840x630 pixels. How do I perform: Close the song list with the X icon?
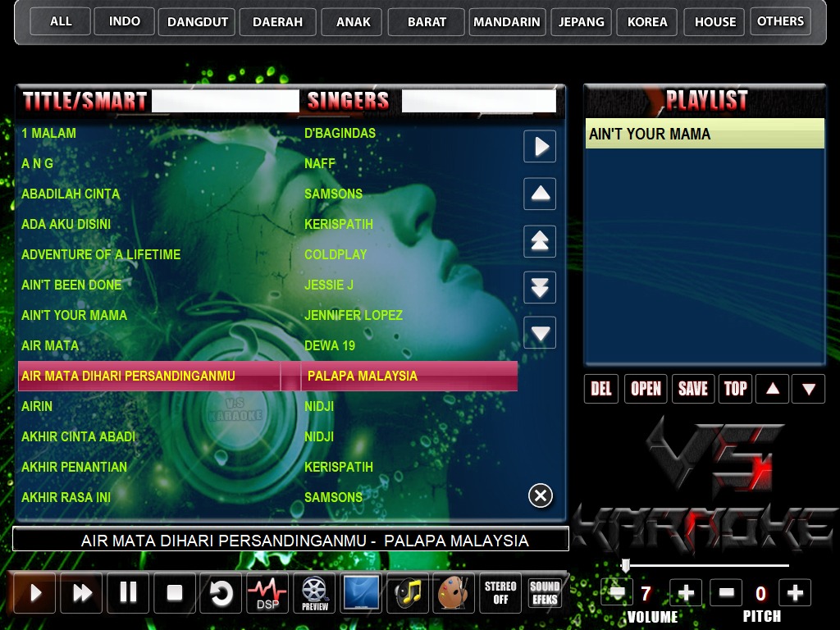(540, 495)
